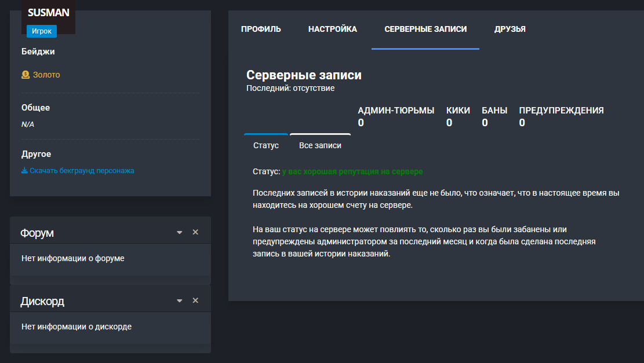Click the paragraph starting Последних записей в истории
The image size is (644, 363).
pyautogui.click(x=436, y=199)
